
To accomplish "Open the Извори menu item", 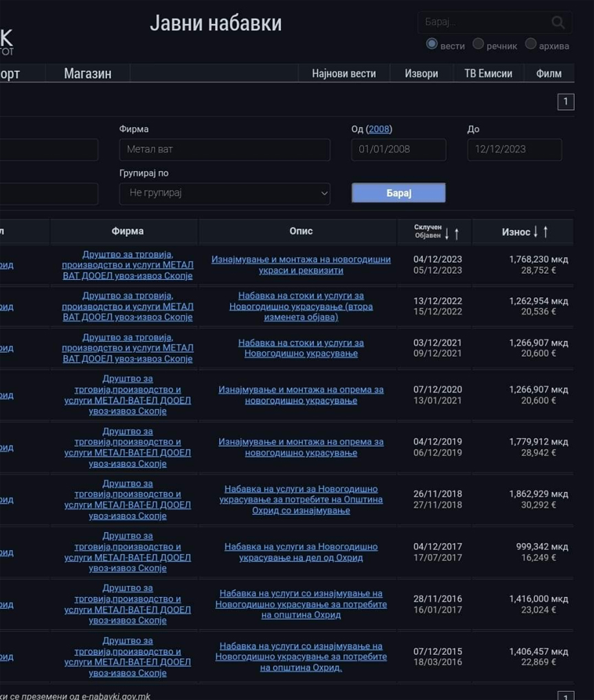I will tap(421, 73).
